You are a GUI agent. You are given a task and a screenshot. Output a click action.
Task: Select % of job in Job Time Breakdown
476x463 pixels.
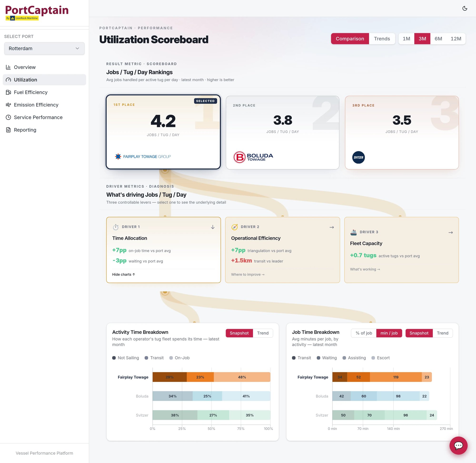pos(364,333)
